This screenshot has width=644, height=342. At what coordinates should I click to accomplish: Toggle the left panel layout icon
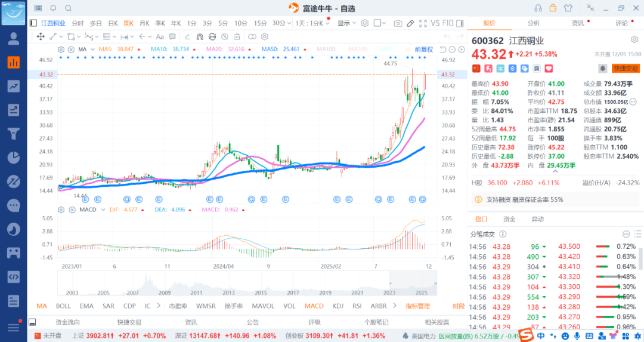click(33, 23)
